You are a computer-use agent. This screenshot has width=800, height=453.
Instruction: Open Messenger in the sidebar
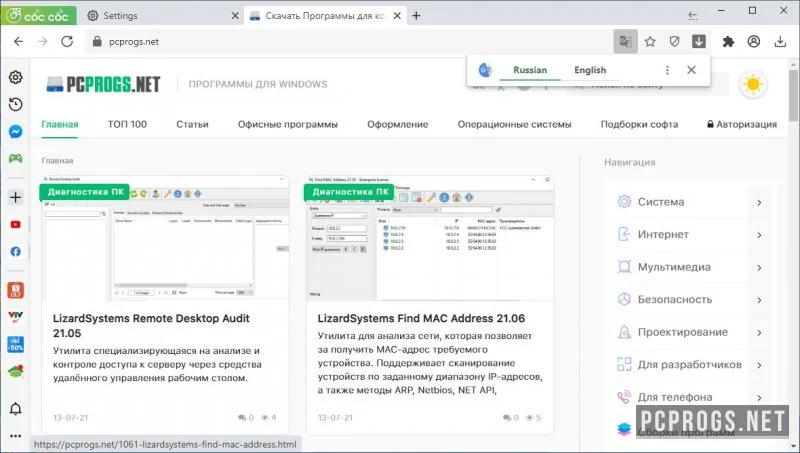click(15, 132)
